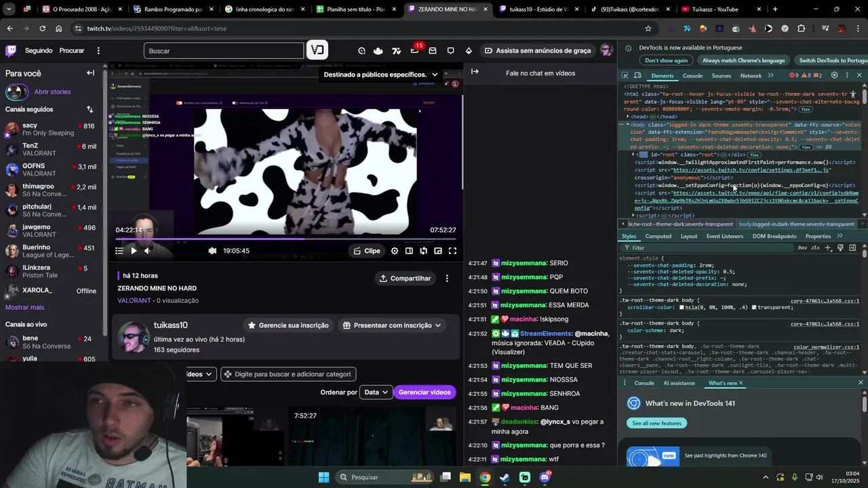Click the transparent color swatch
Image resolution: width=868 pixels, height=488 pixels.
[x=753, y=308]
